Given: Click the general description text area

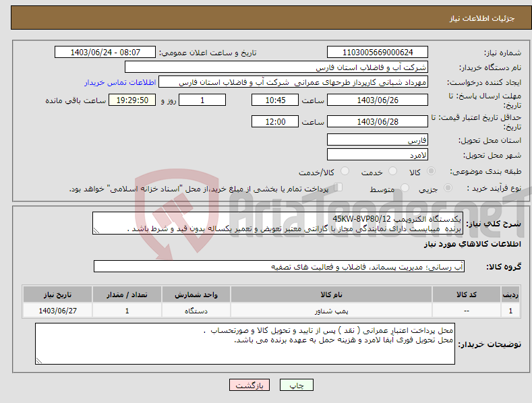Looking at the screenshot, I should pos(278,223).
